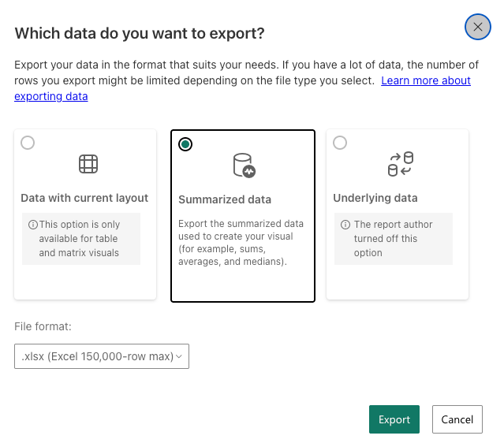
Task: Click 'Export the summarized data' description text
Action: pyautogui.click(x=241, y=243)
